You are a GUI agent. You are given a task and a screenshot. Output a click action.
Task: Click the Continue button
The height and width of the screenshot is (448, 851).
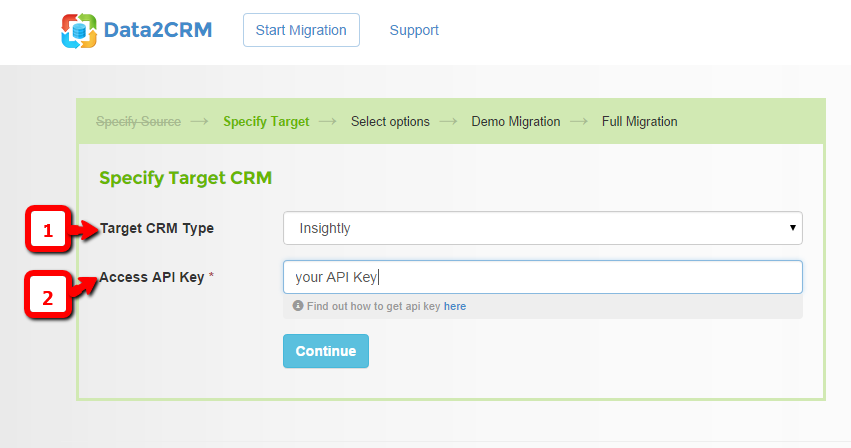[326, 351]
